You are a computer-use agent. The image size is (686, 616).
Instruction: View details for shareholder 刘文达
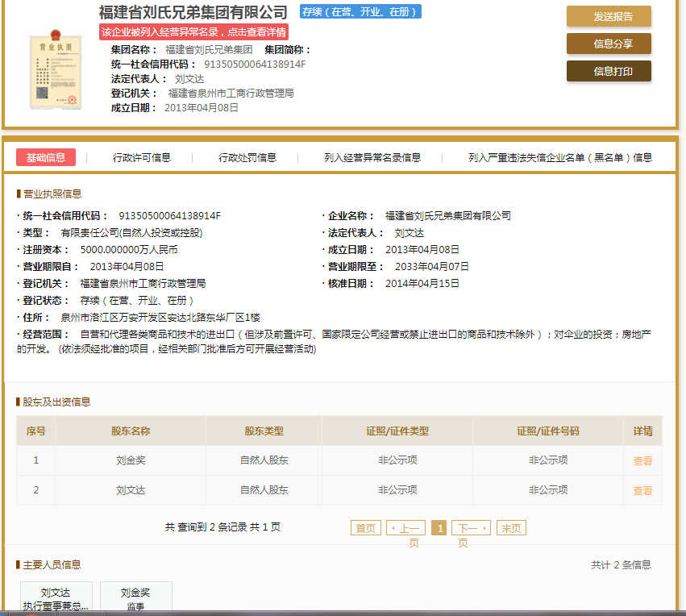coord(642,490)
